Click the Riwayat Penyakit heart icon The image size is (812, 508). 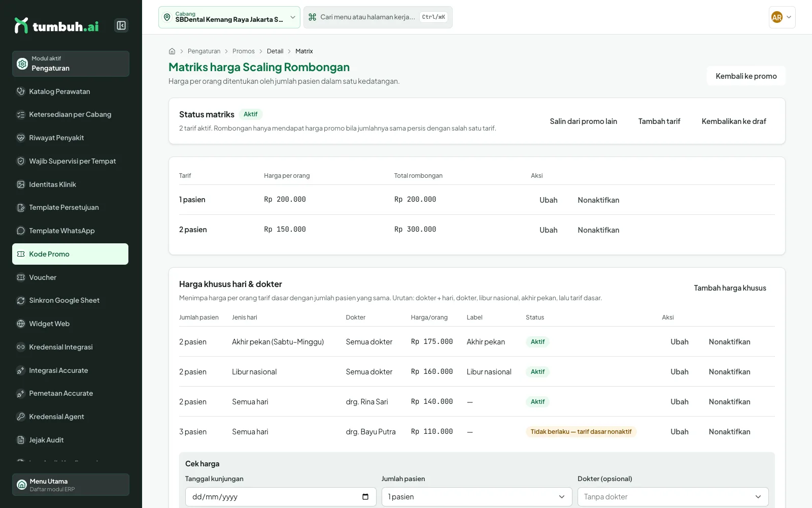pyautogui.click(x=21, y=138)
